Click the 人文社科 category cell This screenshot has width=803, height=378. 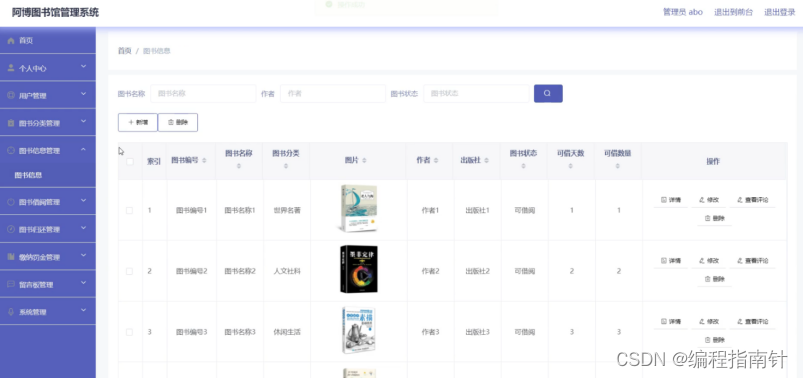coord(287,271)
